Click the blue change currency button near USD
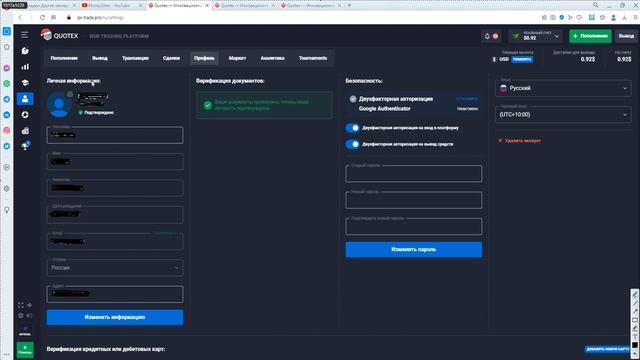640x360 pixels. click(x=522, y=59)
